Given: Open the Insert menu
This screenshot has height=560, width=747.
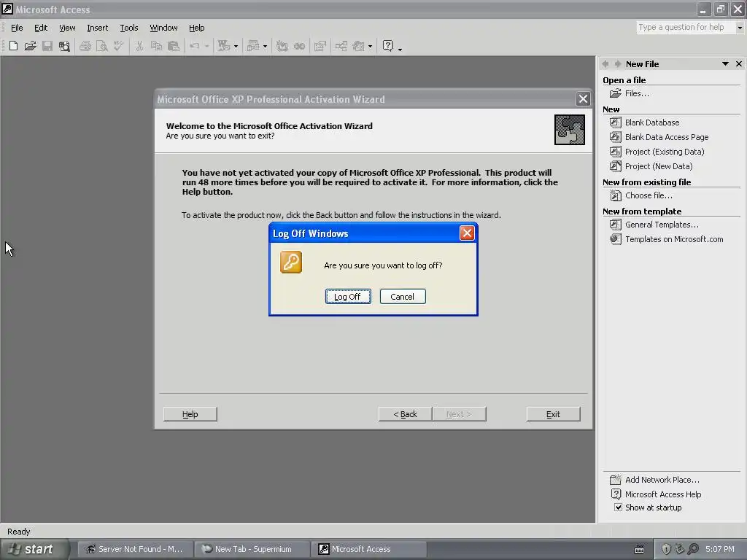Looking at the screenshot, I should 97,28.
